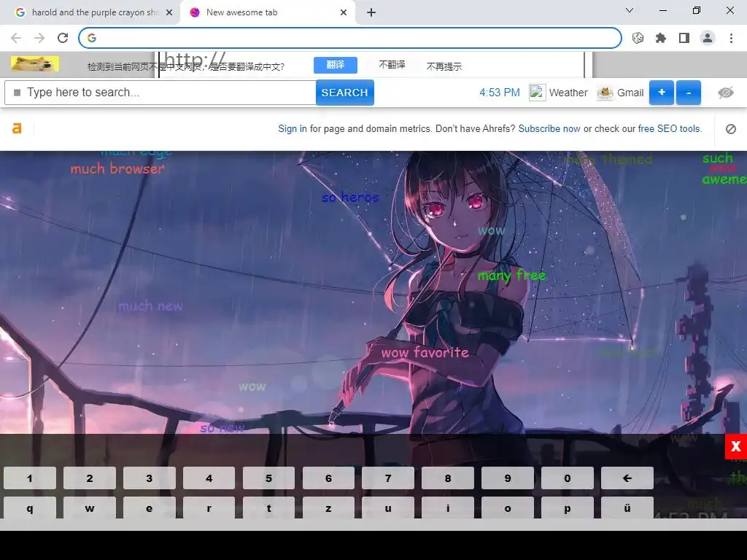This screenshot has width=747, height=560.
Task: Click the doge image thumbnail
Action: (x=35, y=64)
